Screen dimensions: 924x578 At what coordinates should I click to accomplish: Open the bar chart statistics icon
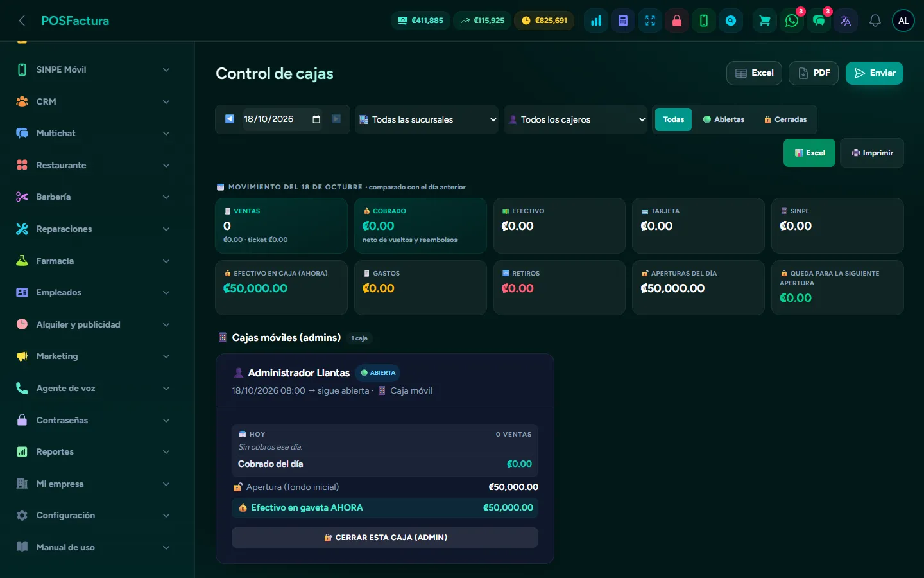click(596, 21)
